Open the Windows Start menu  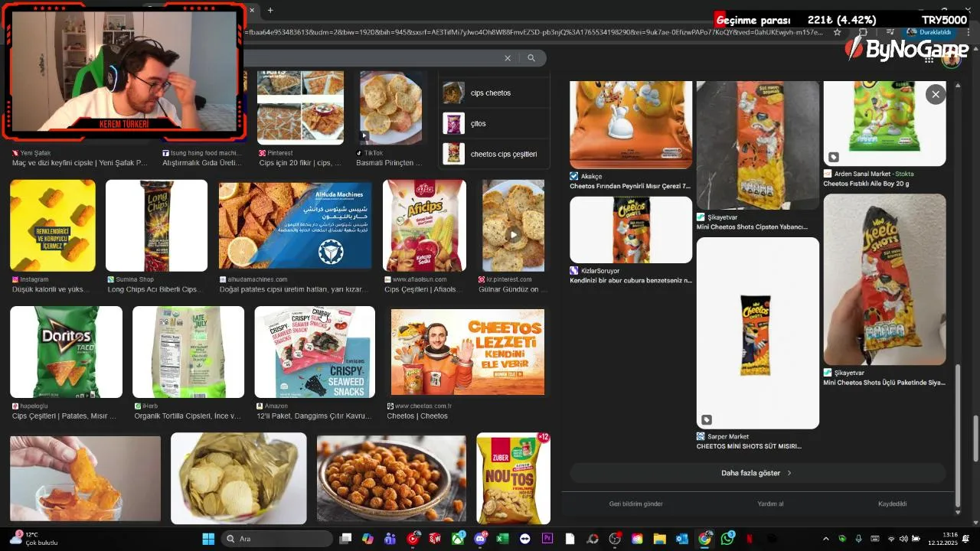coord(208,539)
